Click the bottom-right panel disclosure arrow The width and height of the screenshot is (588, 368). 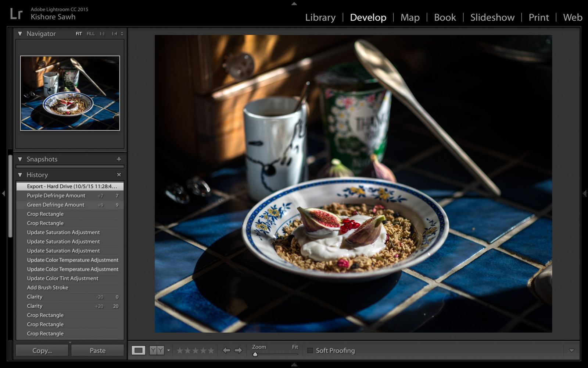(x=572, y=350)
